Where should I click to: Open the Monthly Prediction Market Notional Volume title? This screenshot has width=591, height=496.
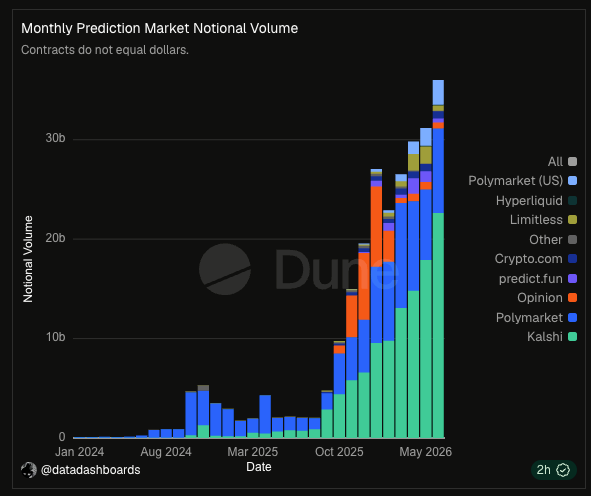159,29
